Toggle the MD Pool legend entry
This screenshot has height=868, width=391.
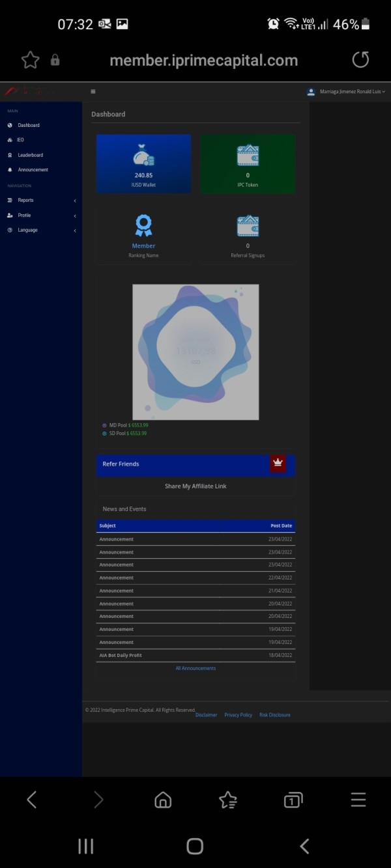click(124, 425)
